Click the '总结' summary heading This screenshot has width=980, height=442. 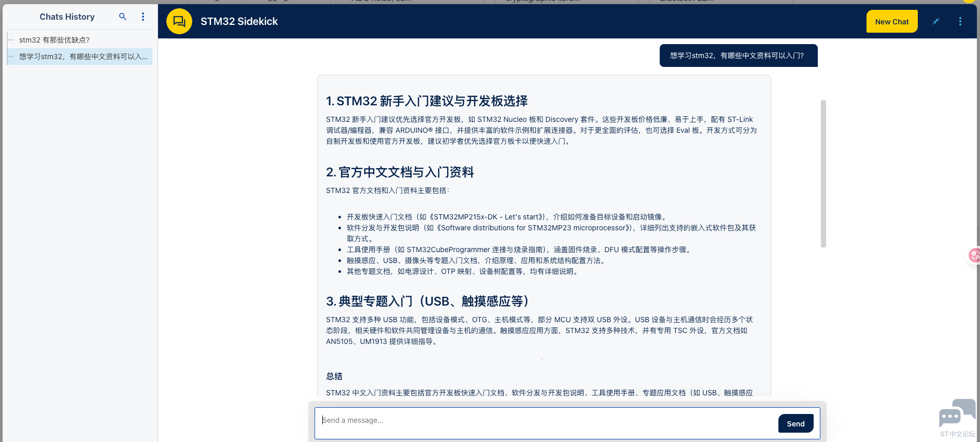[334, 377]
